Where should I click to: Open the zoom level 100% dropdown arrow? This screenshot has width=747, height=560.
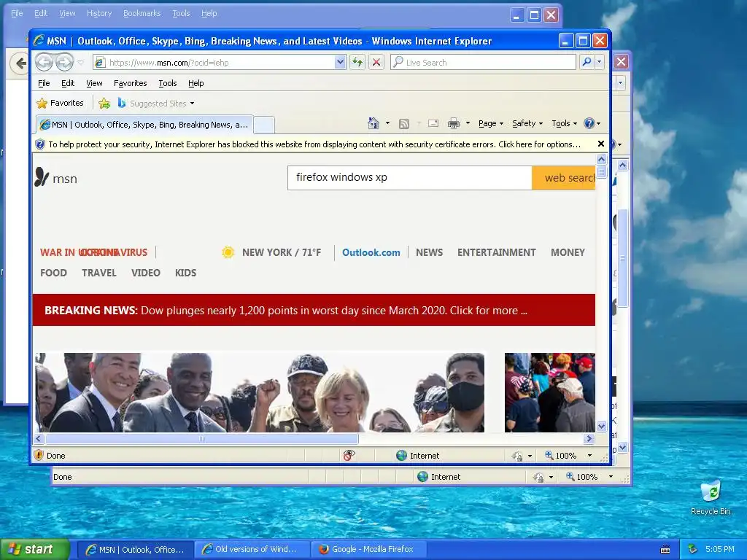(x=589, y=456)
